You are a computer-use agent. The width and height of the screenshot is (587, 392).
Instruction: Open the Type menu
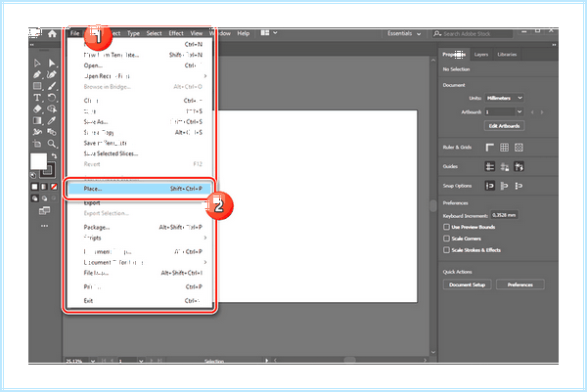133,33
